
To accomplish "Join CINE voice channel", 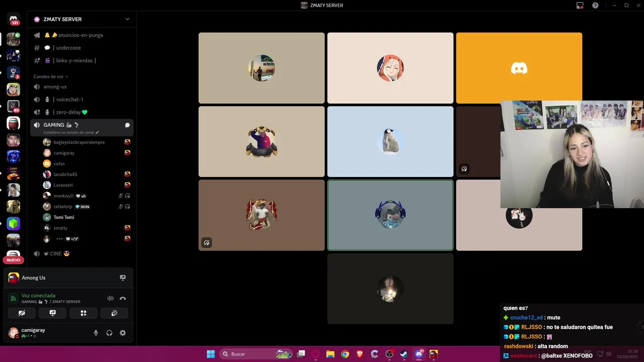I will [82, 253].
